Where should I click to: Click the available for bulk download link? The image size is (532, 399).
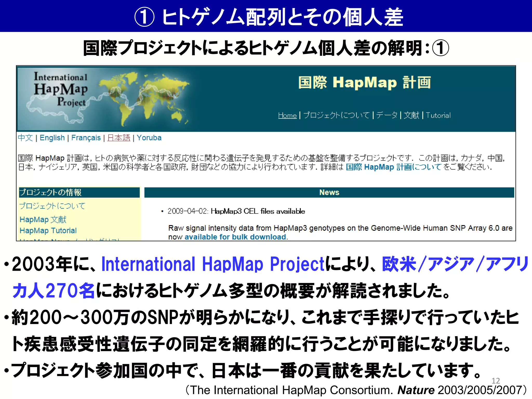pyautogui.click(x=236, y=237)
